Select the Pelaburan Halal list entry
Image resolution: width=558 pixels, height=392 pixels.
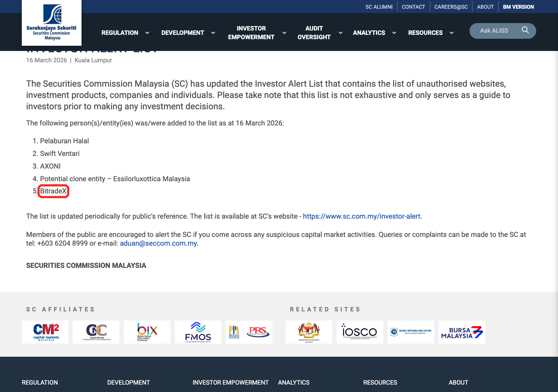coord(65,141)
